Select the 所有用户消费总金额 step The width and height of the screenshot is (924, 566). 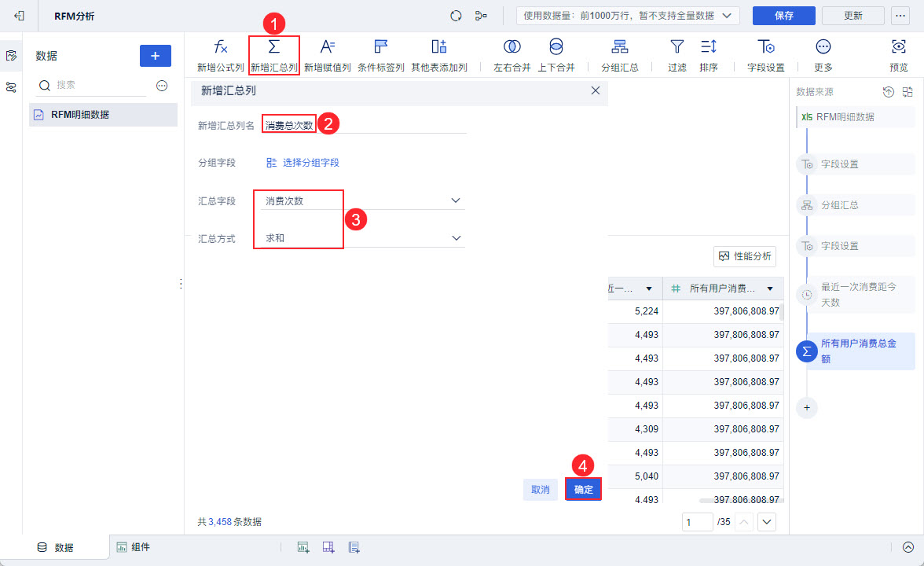click(x=856, y=351)
